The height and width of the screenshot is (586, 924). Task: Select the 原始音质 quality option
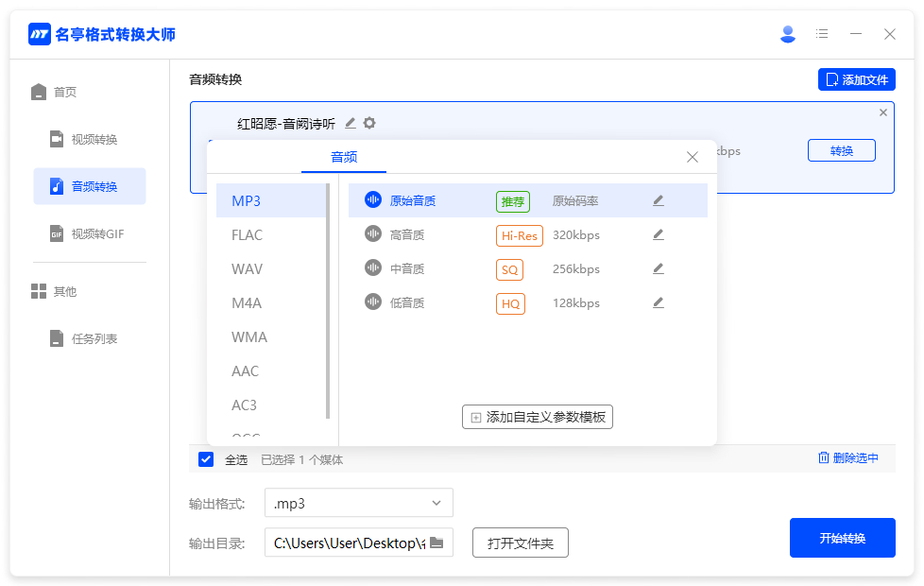pyautogui.click(x=413, y=200)
